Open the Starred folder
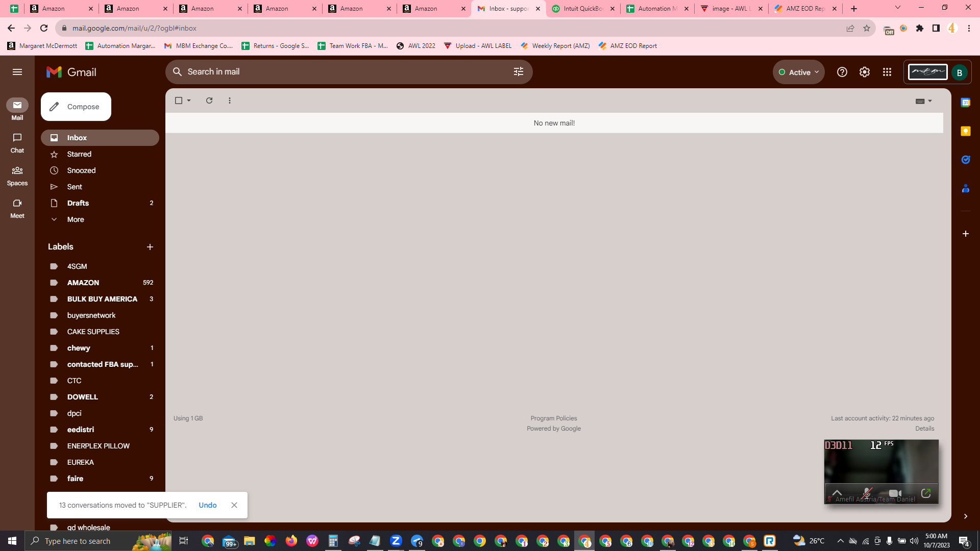Image resolution: width=980 pixels, height=551 pixels. click(100, 154)
